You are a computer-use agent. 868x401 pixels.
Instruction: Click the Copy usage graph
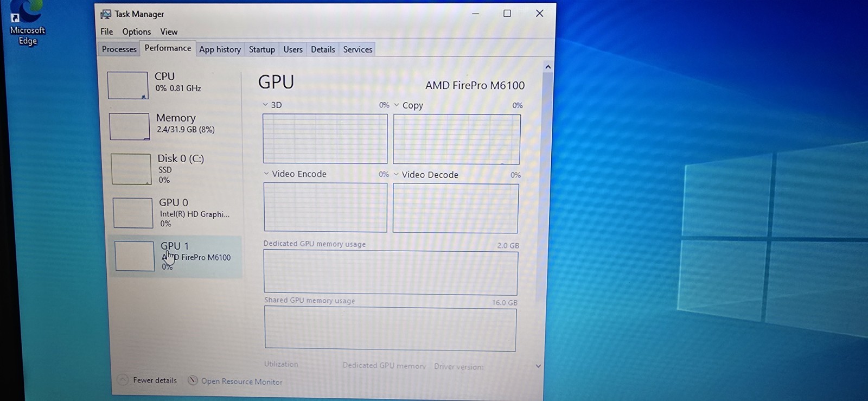click(457, 139)
